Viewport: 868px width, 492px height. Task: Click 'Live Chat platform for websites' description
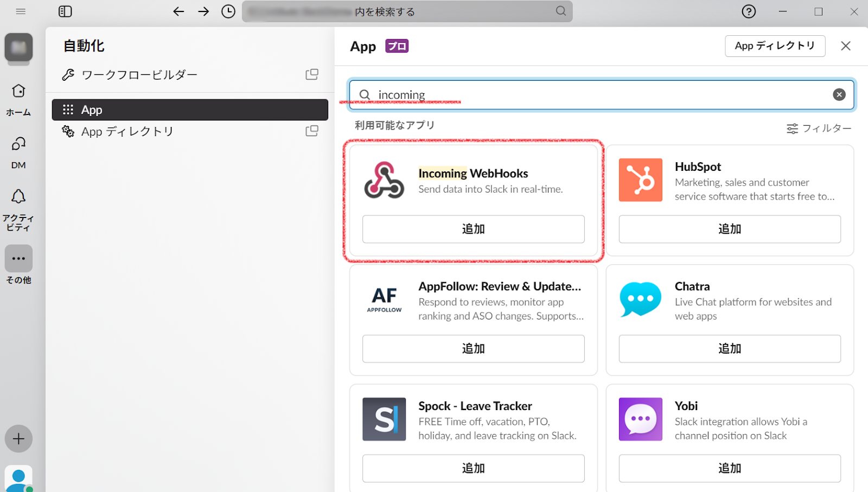[x=753, y=309]
